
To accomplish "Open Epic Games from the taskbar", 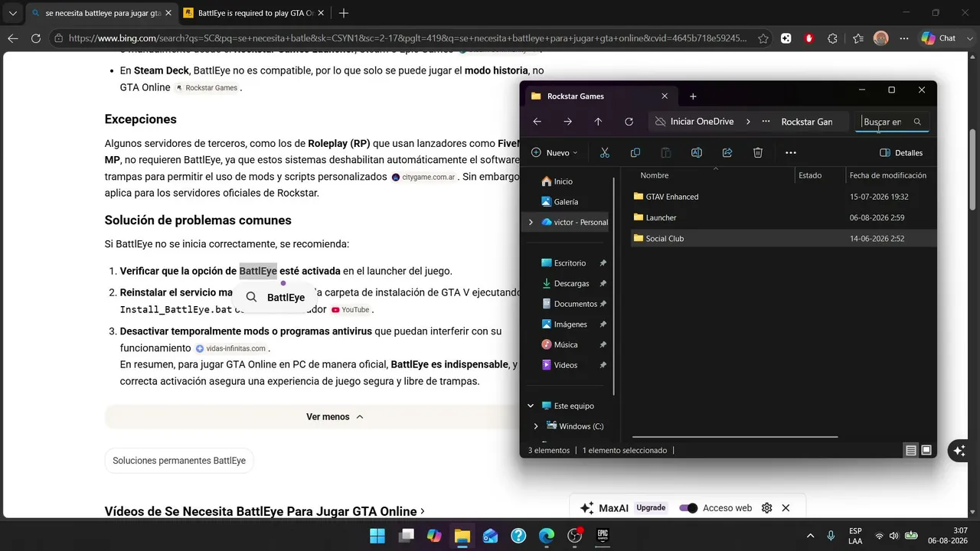I will click(603, 536).
